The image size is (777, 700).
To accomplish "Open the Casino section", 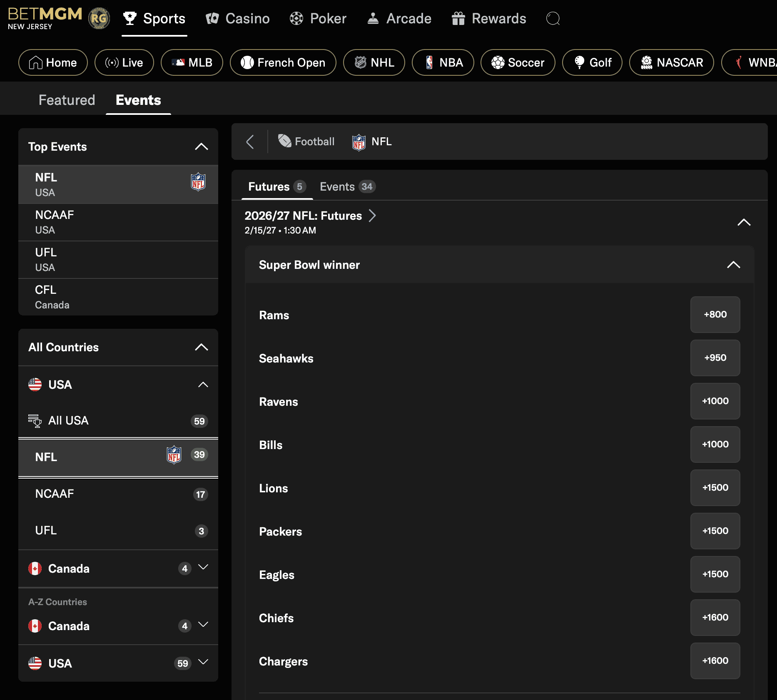I will click(x=238, y=18).
